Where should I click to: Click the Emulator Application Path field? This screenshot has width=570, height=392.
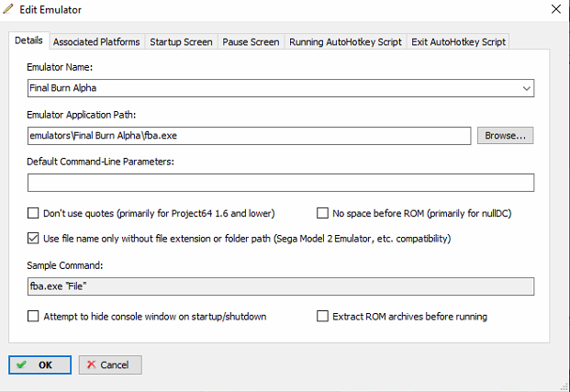(x=250, y=136)
